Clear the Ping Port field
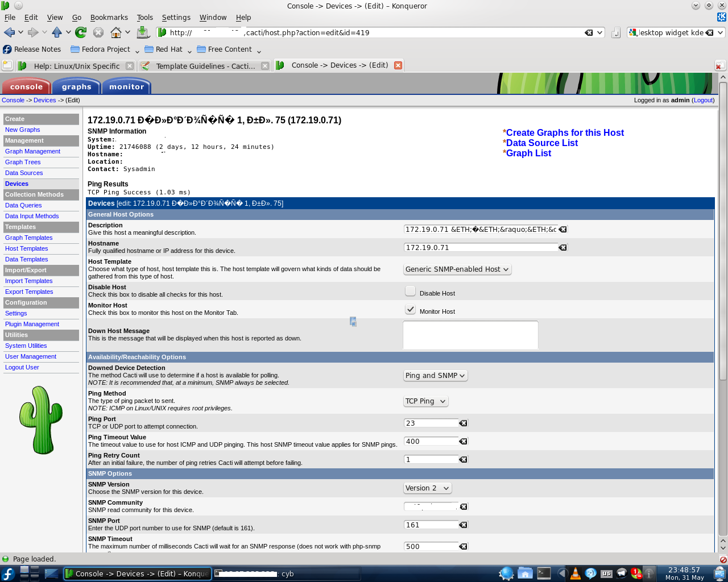The height and width of the screenshot is (582, 728). click(x=463, y=423)
